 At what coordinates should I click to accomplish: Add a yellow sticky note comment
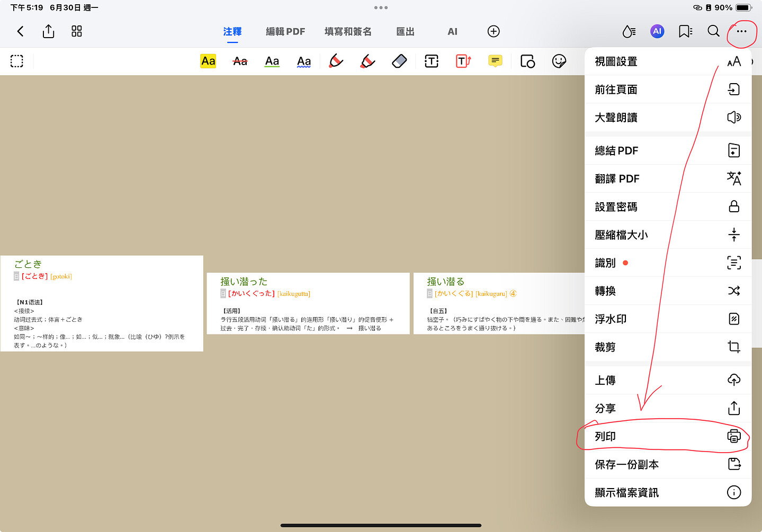(x=495, y=61)
